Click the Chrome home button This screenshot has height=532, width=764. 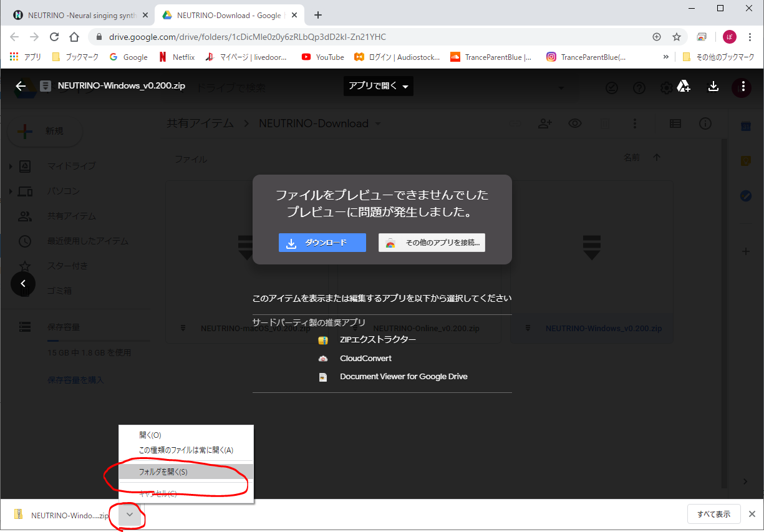(74, 37)
